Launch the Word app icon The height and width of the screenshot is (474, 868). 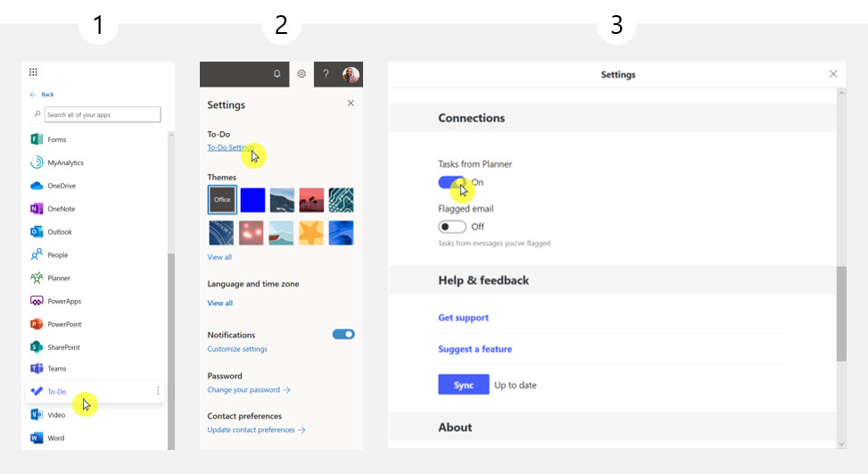(37, 437)
